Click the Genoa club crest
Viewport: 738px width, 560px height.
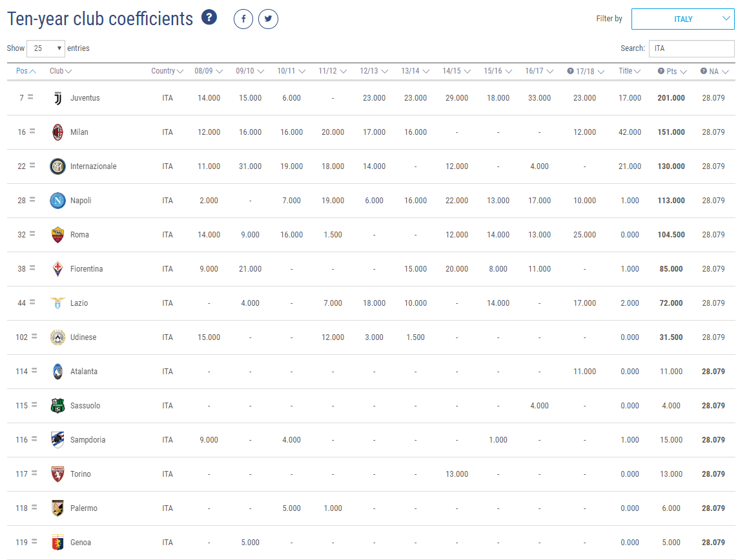coord(58,543)
